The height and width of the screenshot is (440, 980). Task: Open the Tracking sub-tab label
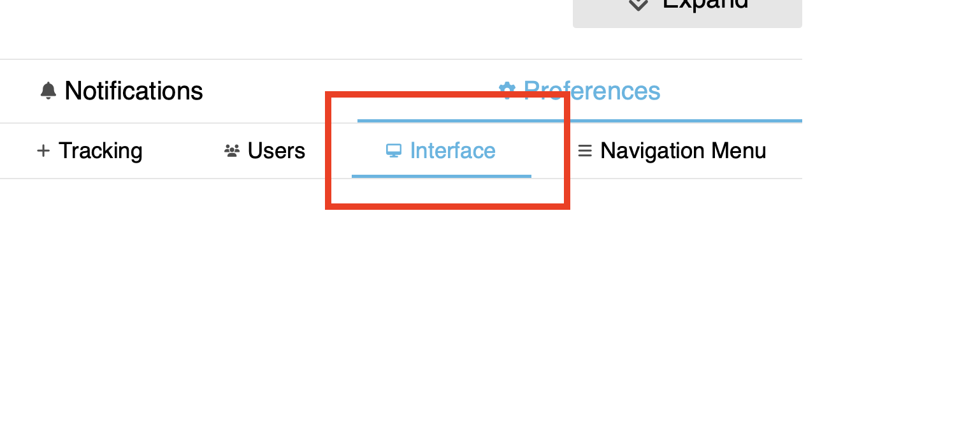coord(100,151)
